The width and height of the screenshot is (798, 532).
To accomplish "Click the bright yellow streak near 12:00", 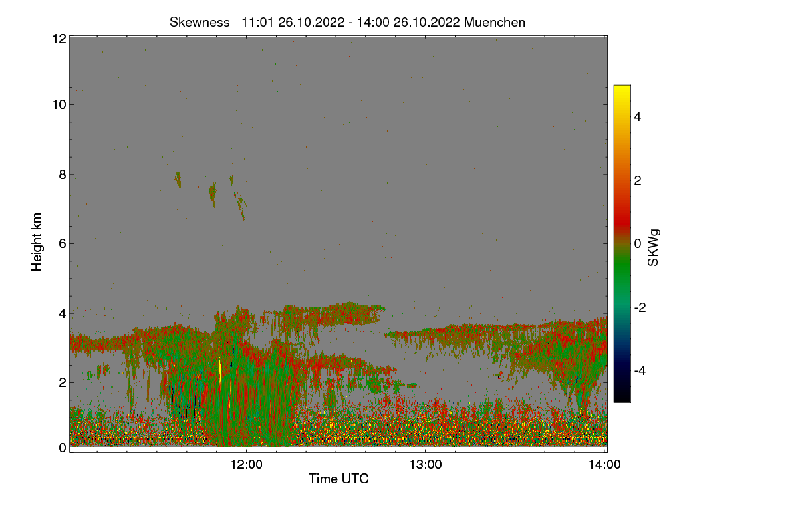I will (220, 370).
